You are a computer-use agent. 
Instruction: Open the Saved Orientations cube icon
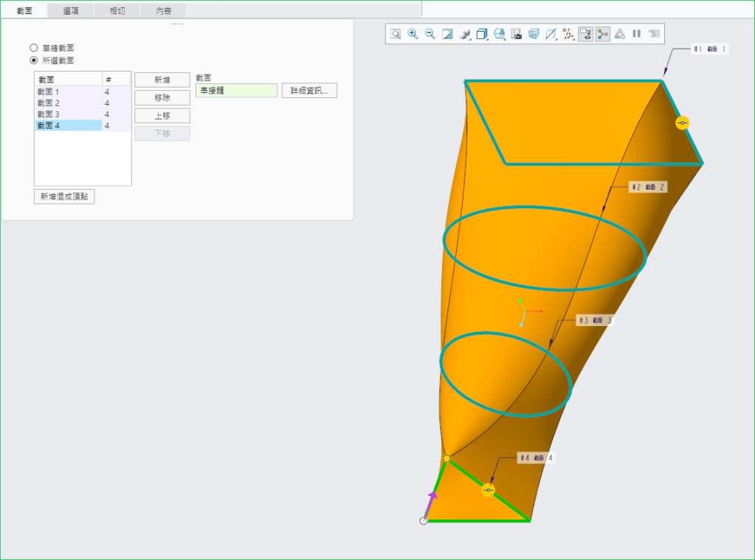tap(482, 34)
